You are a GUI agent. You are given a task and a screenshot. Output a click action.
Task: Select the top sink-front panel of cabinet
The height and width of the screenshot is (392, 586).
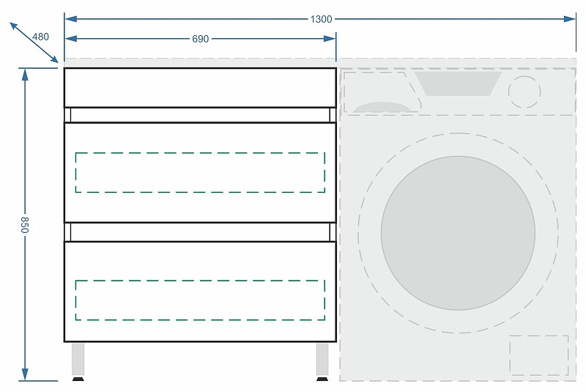(x=200, y=88)
